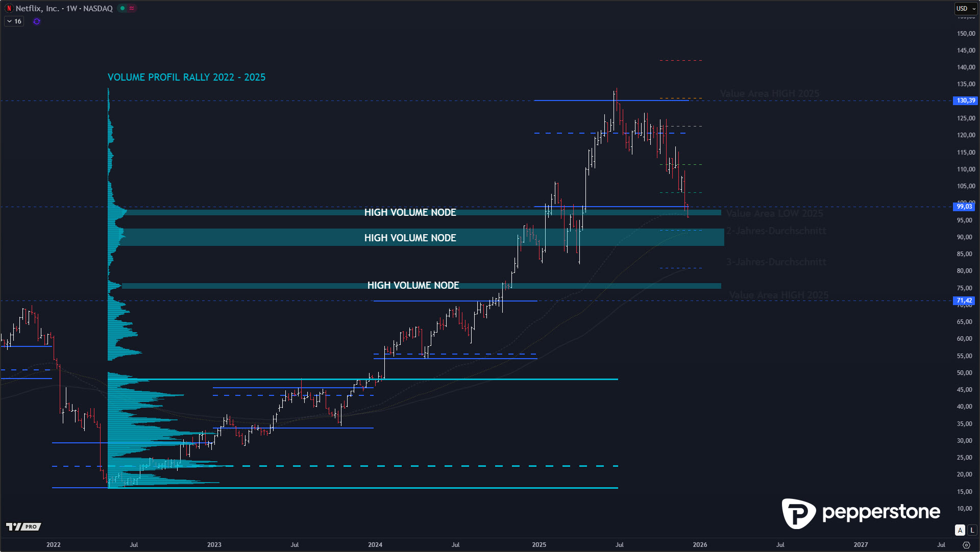Click the pink data approximation indicator icon

[x=132, y=8]
